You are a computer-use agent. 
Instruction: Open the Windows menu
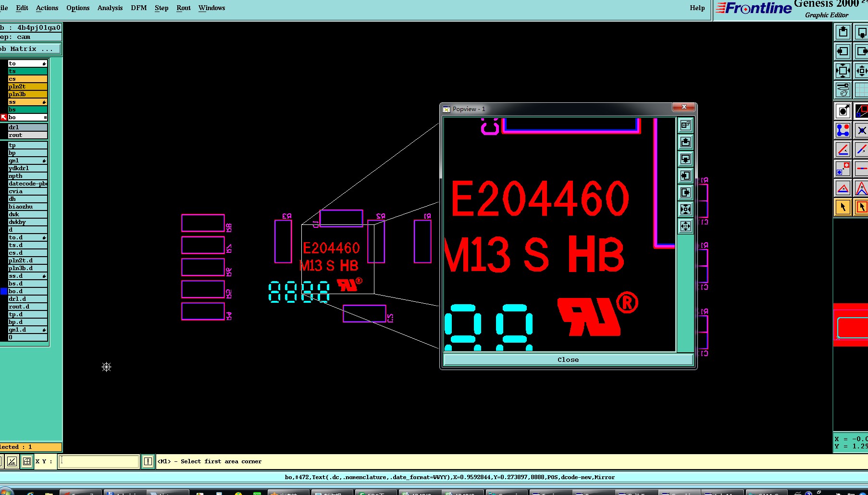click(212, 8)
